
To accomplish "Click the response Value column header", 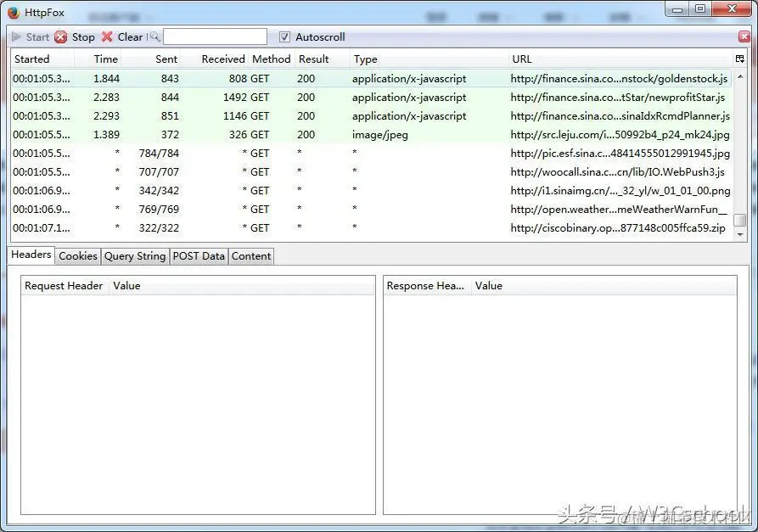I will (x=604, y=286).
